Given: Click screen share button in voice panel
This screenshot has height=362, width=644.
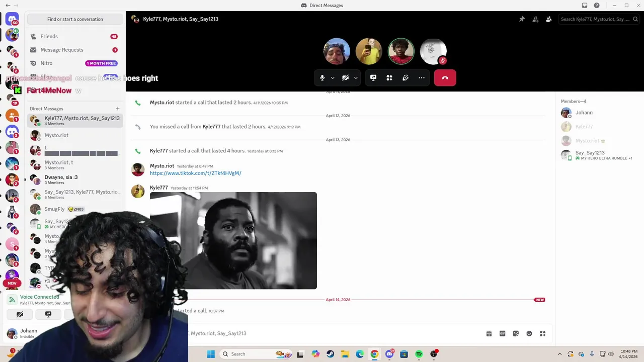Looking at the screenshot, I should tap(48, 314).
